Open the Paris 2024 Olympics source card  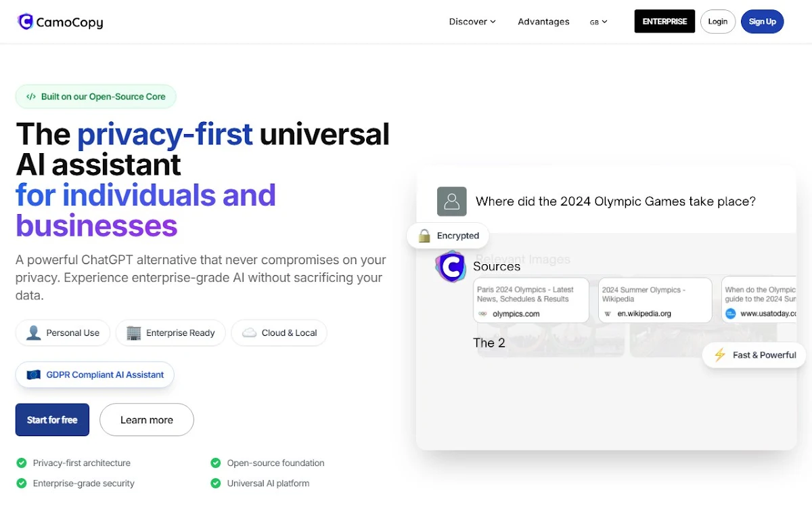[x=531, y=299]
